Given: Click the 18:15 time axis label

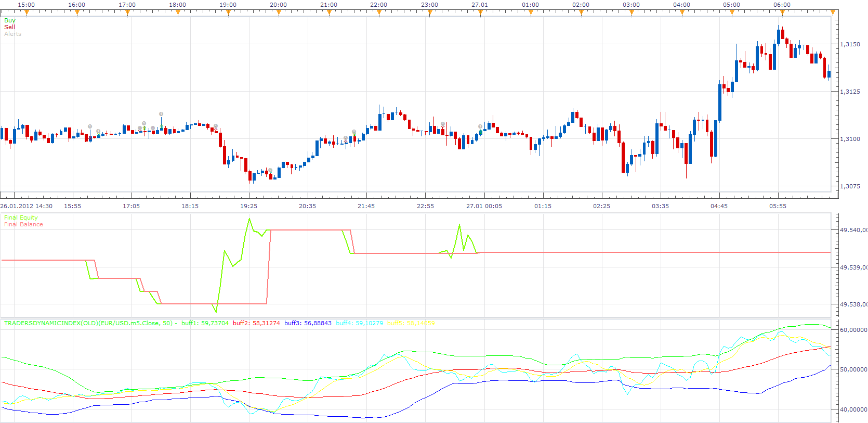Looking at the screenshot, I should pos(190,206).
